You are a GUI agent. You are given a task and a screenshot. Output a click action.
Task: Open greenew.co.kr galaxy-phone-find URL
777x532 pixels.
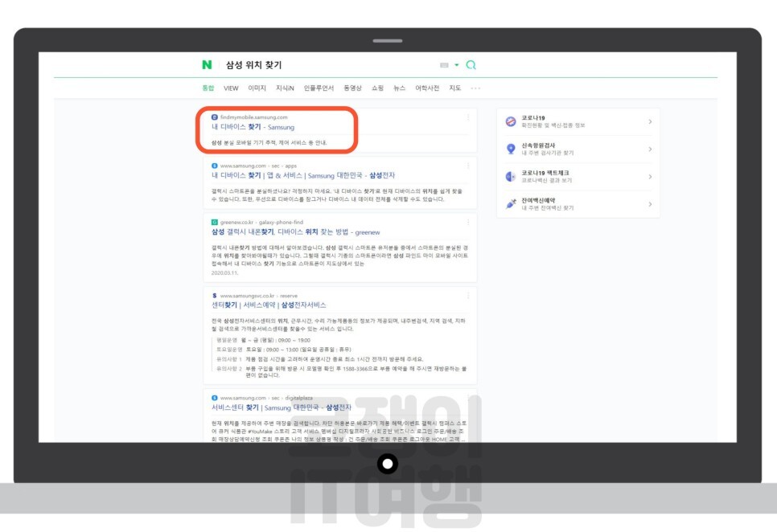[x=261, y=223]
